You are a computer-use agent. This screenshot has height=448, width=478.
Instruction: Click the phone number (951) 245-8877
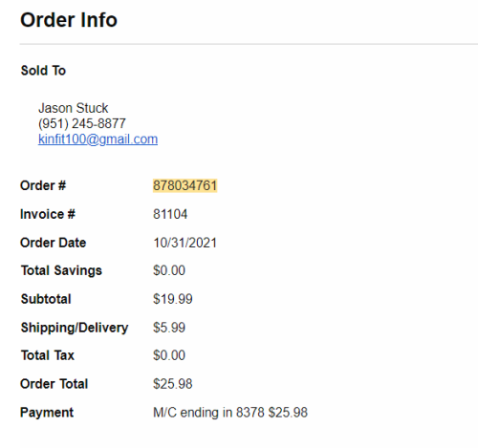(x=82, y=124)
